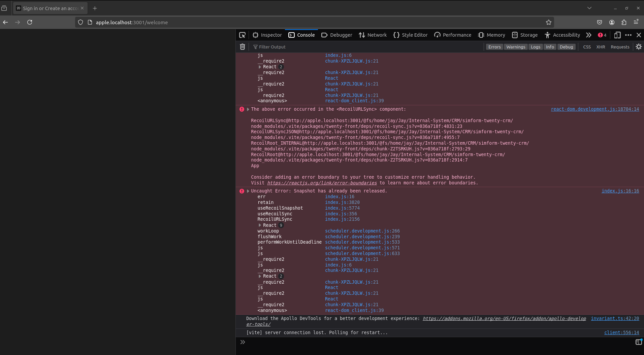Open the Firefox extensions icon

tap(624, 22)
